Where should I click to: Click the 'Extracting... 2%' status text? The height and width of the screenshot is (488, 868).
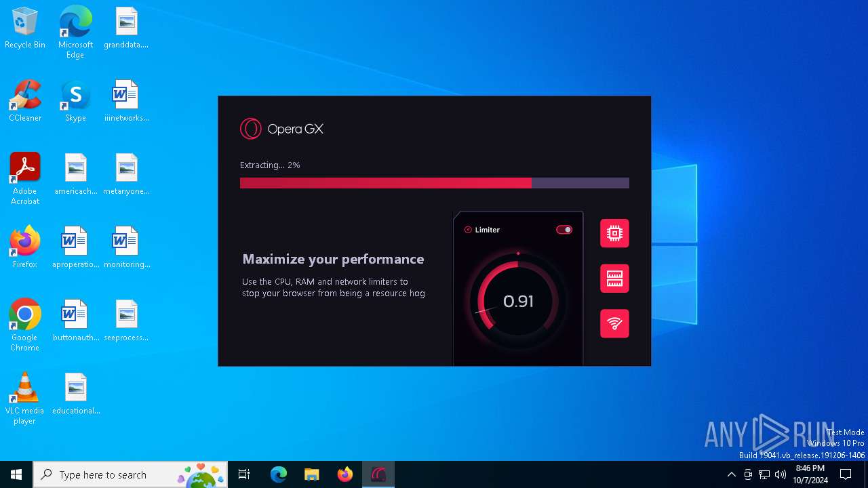click(x=270, y=165)
